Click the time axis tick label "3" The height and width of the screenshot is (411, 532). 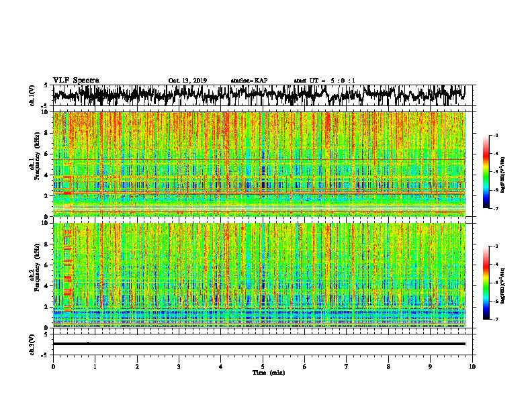click(179, 367)
